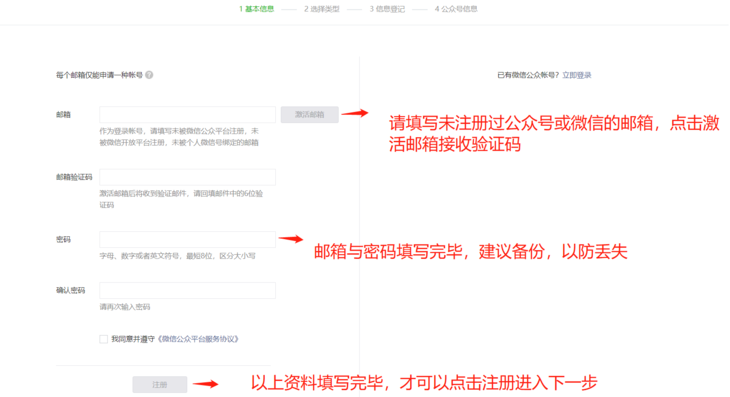
Task: Click the 激活邮箱 button
Action: click(x=310, y=114)
